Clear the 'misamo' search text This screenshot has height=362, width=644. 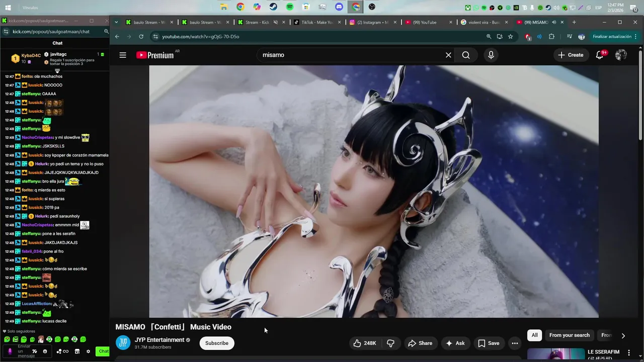(448, 55)
